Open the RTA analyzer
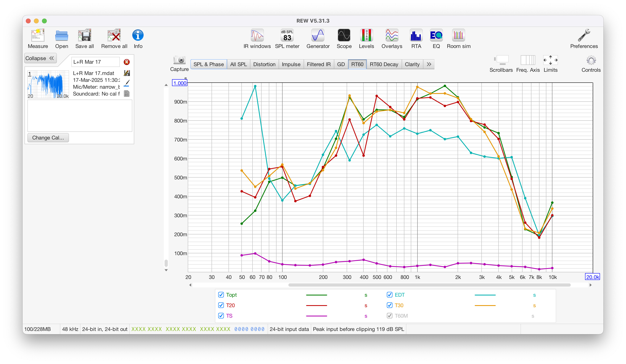Image resolution: width=626 pixels, height=364 pixels. pyautogui.click(x=416, y=38)
